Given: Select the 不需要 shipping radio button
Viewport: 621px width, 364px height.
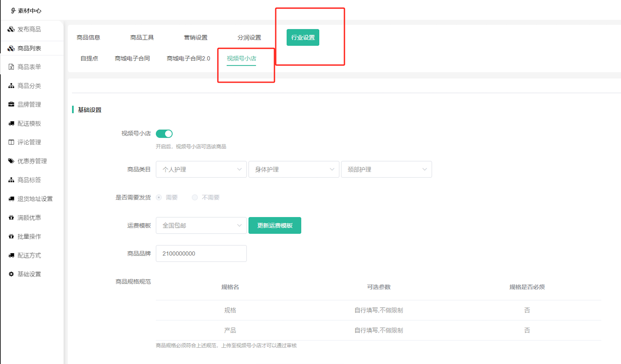Looking at the screenshot, I should point(194,197).
